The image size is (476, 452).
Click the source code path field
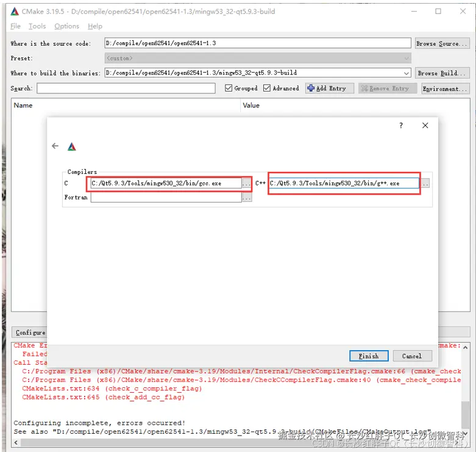(x=258, y=43)
